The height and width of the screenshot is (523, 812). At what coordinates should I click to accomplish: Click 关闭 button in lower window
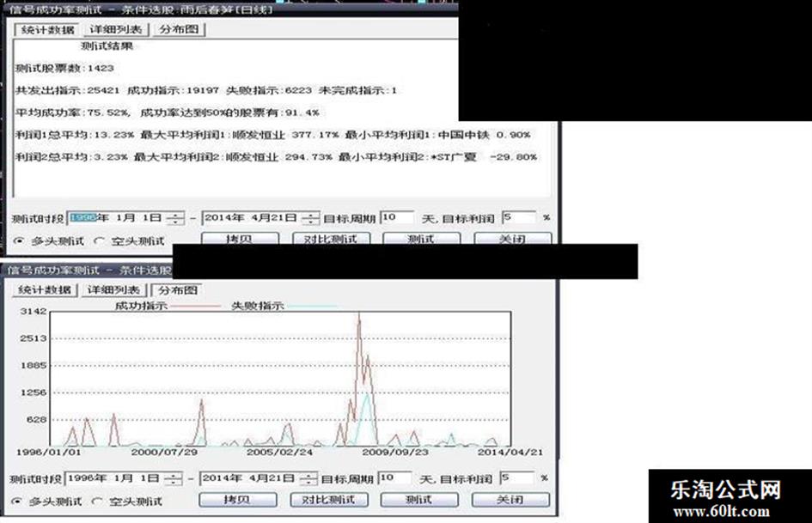click(510, 500)
